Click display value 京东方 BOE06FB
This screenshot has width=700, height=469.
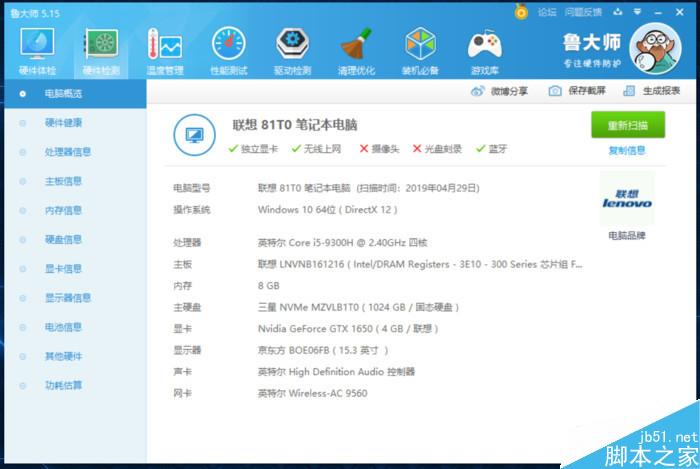pos(323,350)
